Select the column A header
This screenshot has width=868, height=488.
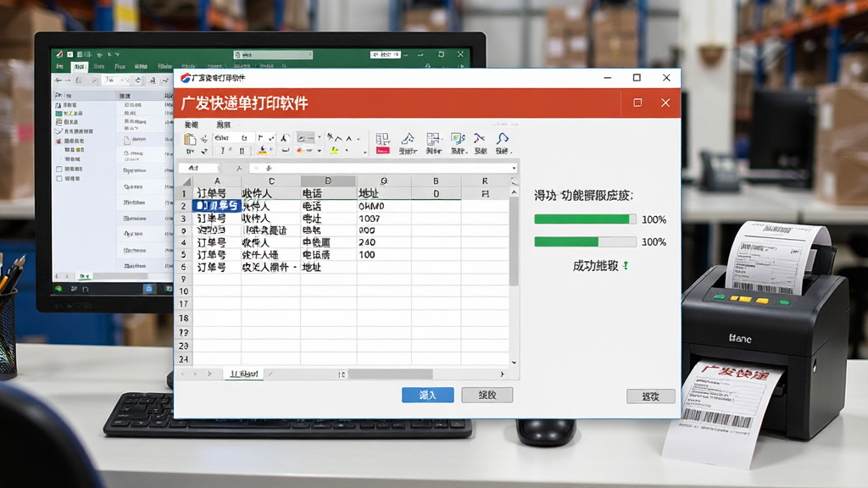tap(216, 181)
